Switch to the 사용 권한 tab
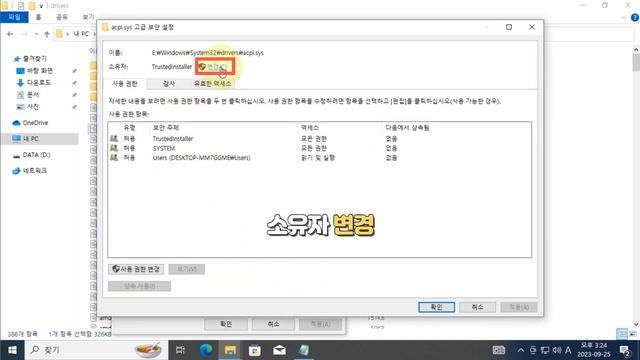This screenshot has width=640, height=360. pyautogui.click(x=124, y=84)
